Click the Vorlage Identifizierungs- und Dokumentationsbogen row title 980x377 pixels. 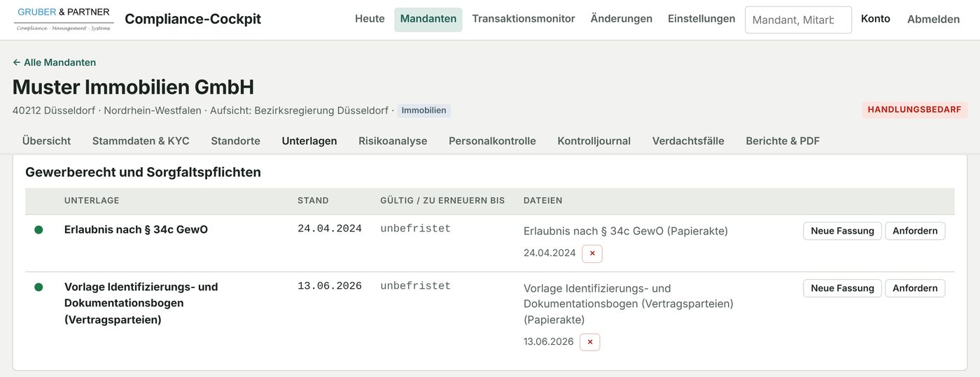(x=141, y=303)
